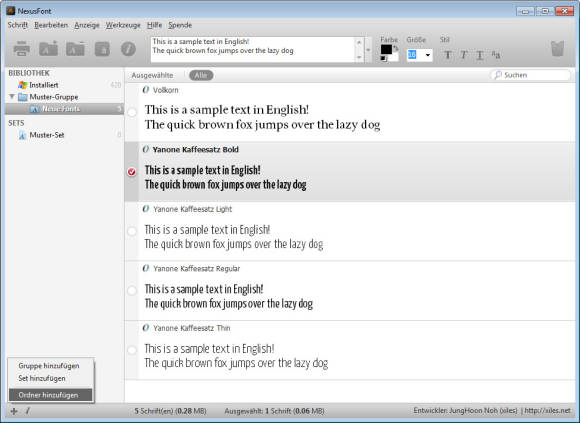Click the remove-from-folder icon with minus sign

click(75, 48)
